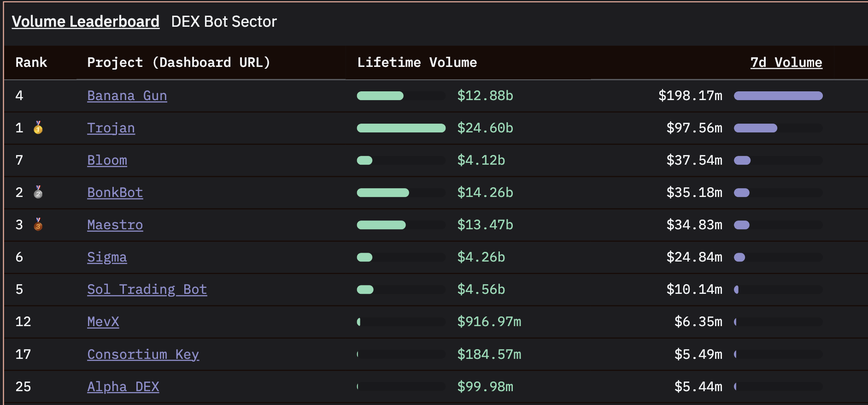The width and height of the screenshot is (868, 405).
Task: Open the Volume Leaderboard title link
Action: (x=86, y=22)
